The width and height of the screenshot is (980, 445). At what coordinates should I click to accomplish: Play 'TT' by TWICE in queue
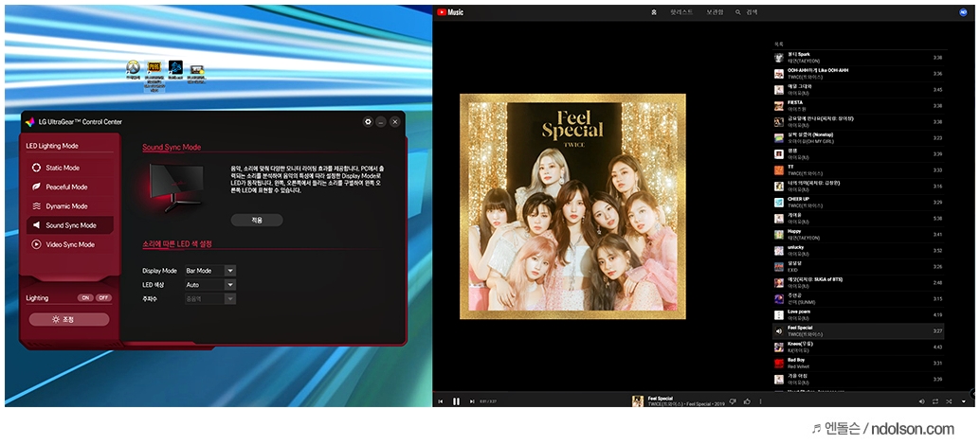[859, 169]
